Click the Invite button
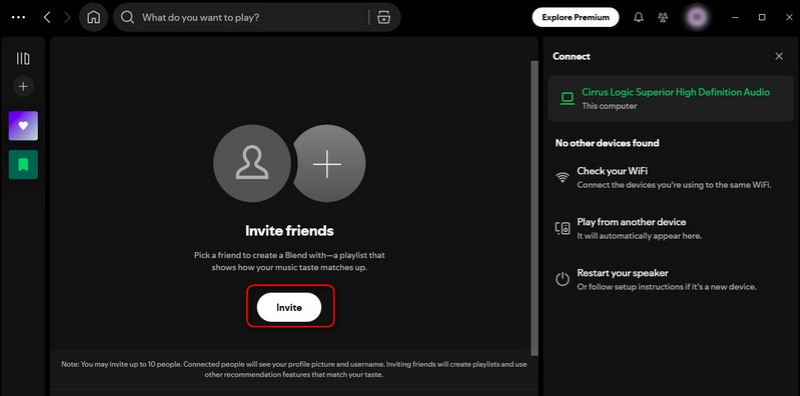800x396 pixels. tap(289, 308)
